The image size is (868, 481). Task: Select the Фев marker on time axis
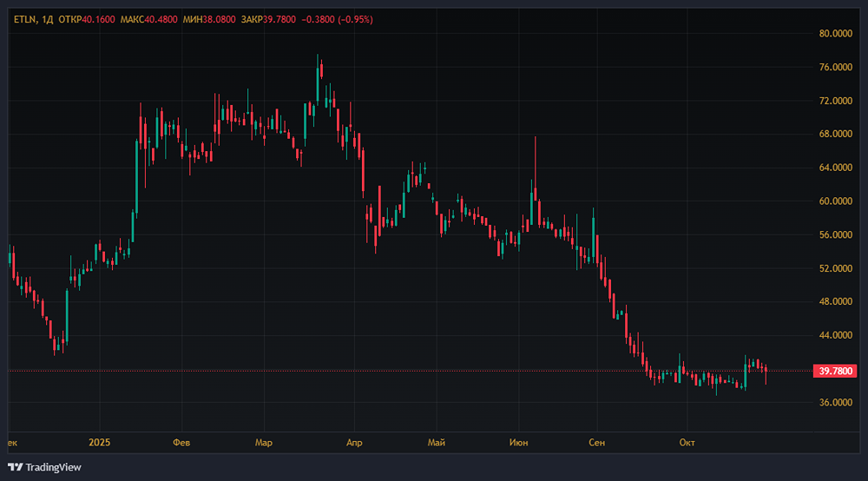click(x=181, y=442)
